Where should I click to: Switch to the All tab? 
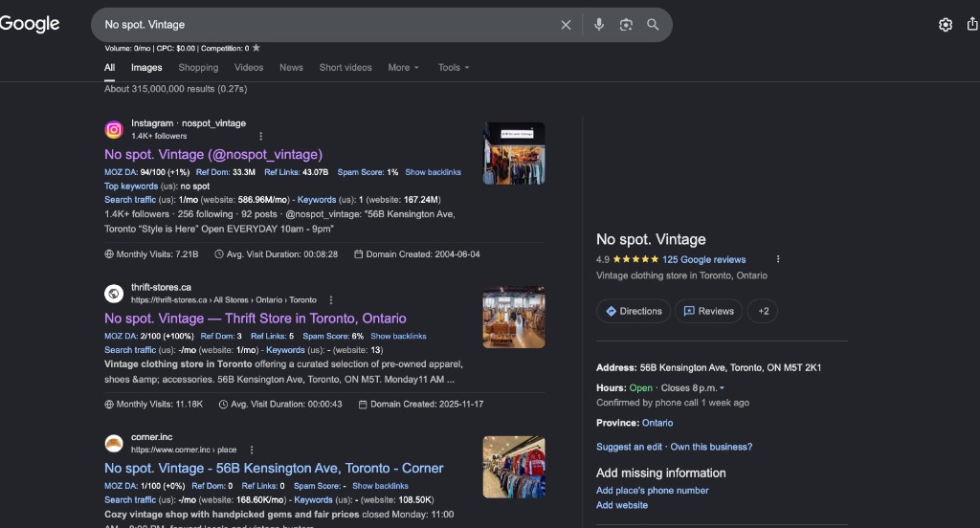point(109,68)
